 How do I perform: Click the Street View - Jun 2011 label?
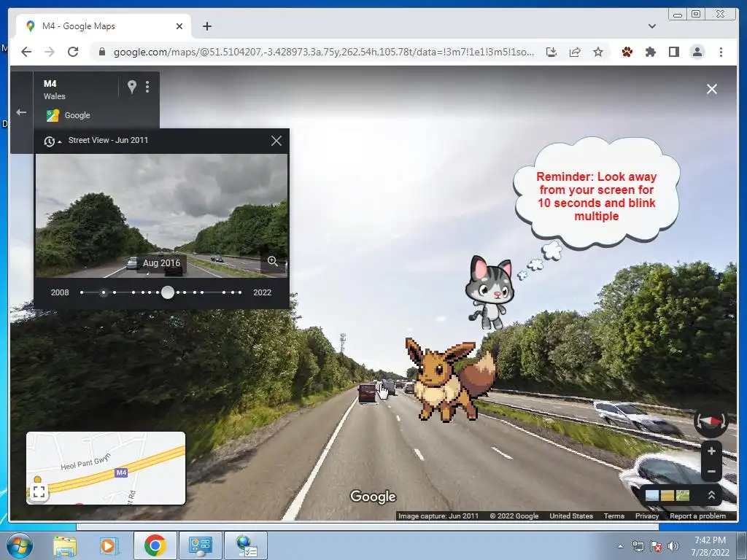[108, 140]
